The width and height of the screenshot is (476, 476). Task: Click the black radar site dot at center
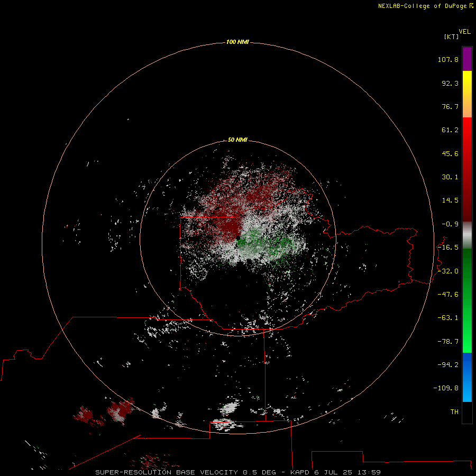(238, 238)
